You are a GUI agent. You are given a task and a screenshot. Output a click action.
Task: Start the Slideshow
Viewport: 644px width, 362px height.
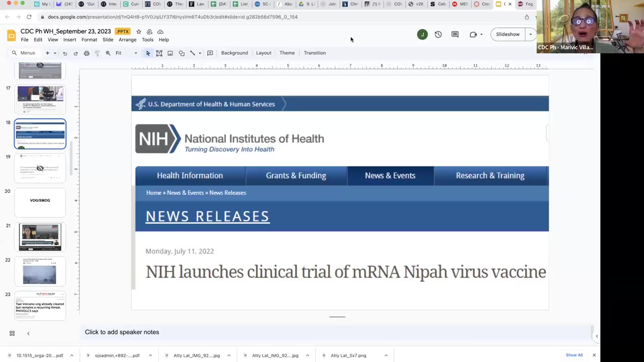click(x=508, y=34)
